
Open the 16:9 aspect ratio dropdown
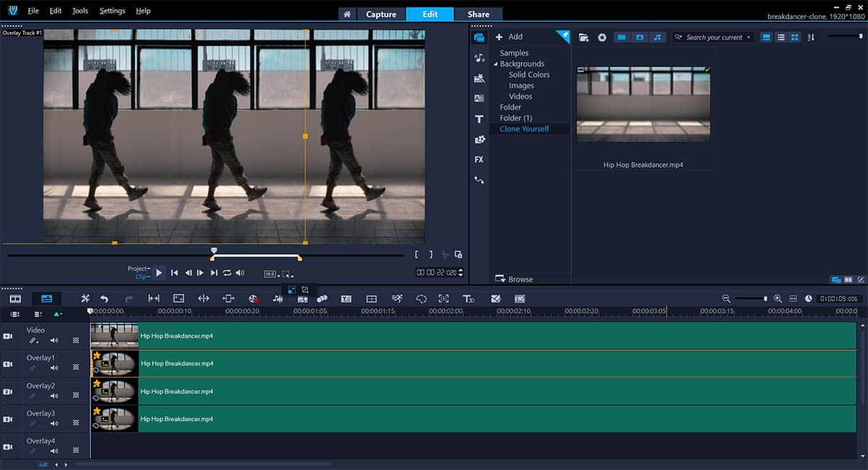click(x=271, y=274)
